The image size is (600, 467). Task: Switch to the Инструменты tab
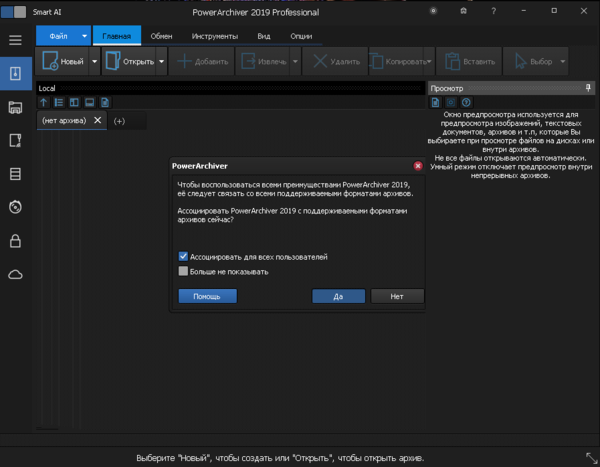[x=215, y=36]
